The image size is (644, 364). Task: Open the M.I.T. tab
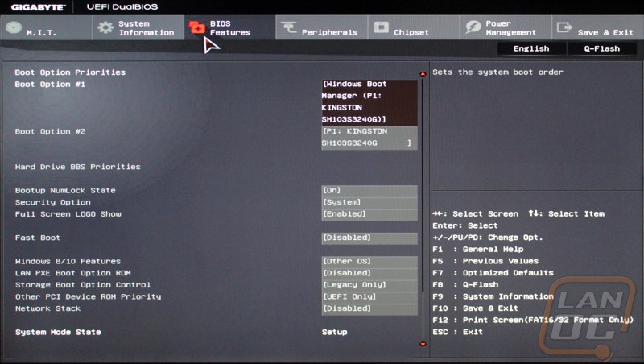[46, 28]
